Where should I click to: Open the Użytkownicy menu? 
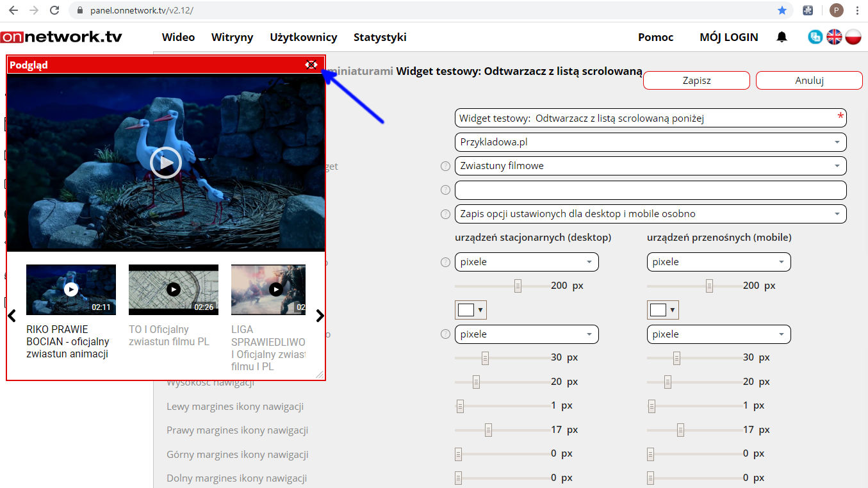pyautogui.click(x=304, y=37)
